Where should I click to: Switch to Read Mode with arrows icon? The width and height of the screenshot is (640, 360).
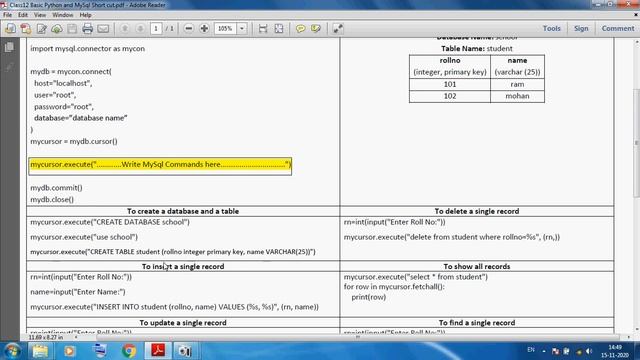(338, 29)
